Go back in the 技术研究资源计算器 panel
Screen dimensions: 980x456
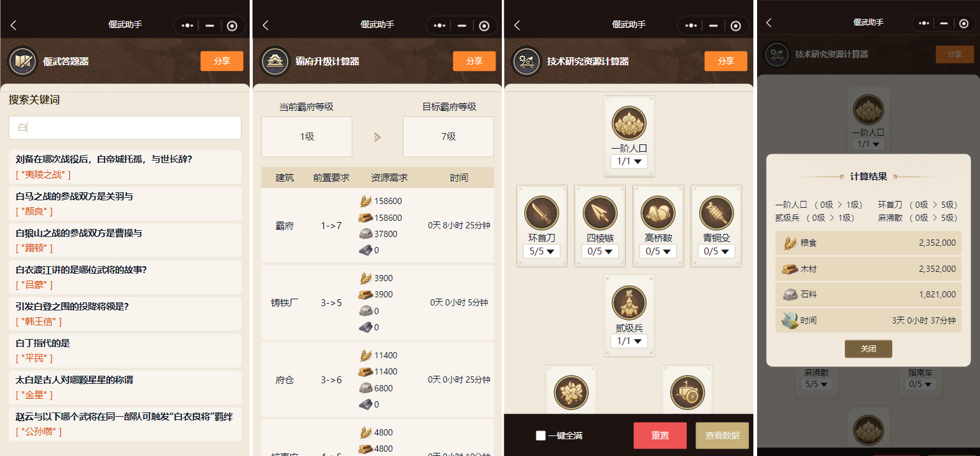517,25
